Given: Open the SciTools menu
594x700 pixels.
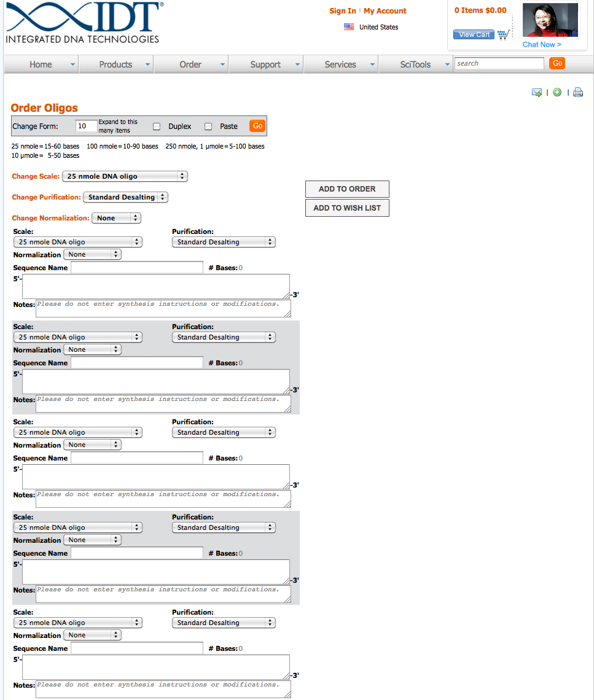Looking at the screenshot, I should 415,64.
